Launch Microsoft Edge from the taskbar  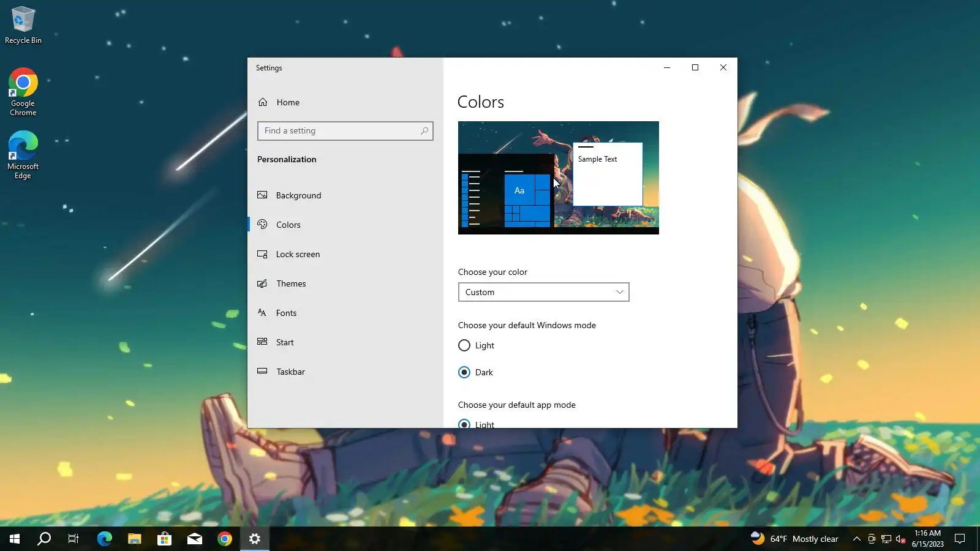click(x=105, y=539)
